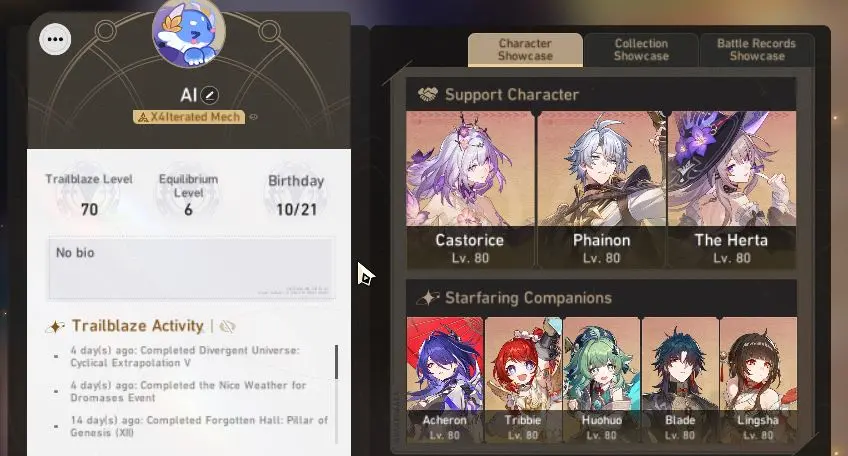The image size is (848, 456).
Task: Open Castorice support character card
Action: (x=470, y=189)
